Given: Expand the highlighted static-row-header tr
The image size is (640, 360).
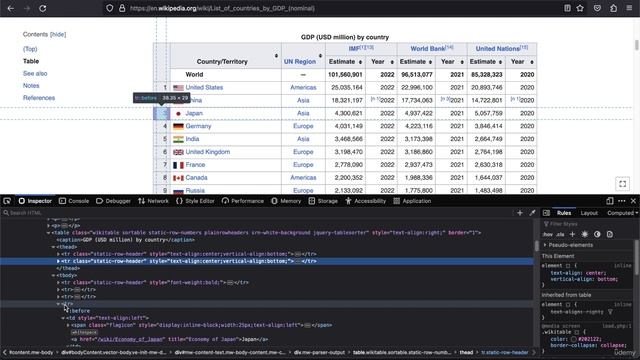Looking at the screenshot, I should tap(58, 261).
